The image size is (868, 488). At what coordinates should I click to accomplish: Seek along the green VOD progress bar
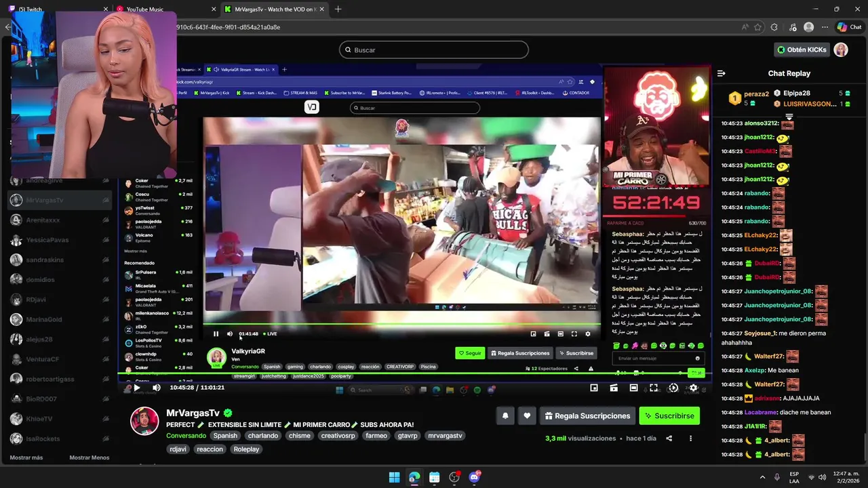point(414,374)
